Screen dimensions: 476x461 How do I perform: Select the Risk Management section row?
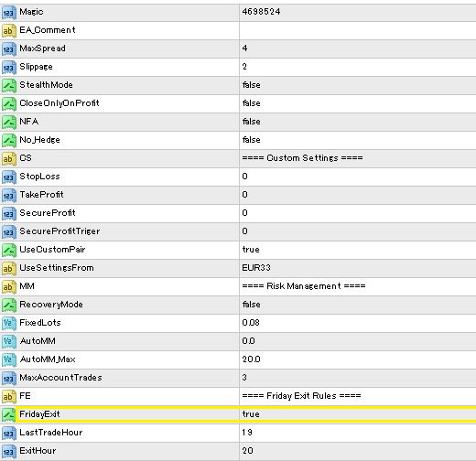click(x=238, y=286)
